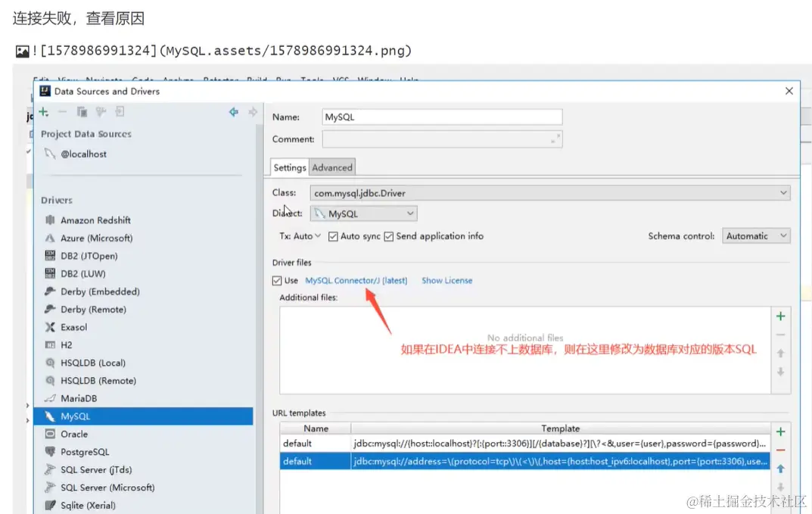
Task: Open the Schema control Automatic dropdown
Action: click(x=756, y=236)
